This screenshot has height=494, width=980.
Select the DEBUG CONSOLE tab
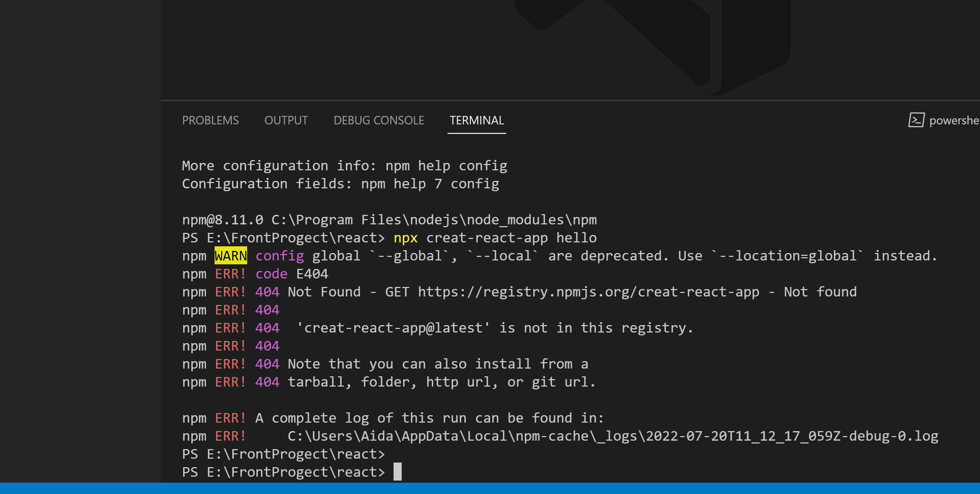379,120
